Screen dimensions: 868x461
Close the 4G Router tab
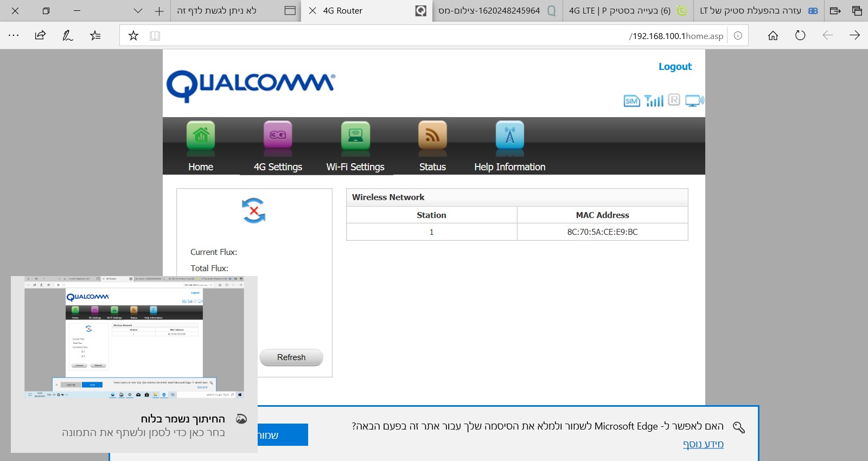coord(312,11)
